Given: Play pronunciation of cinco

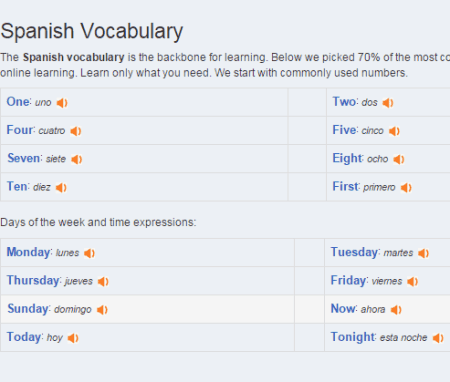Looking at the screenshot, I should pos(394,131).
